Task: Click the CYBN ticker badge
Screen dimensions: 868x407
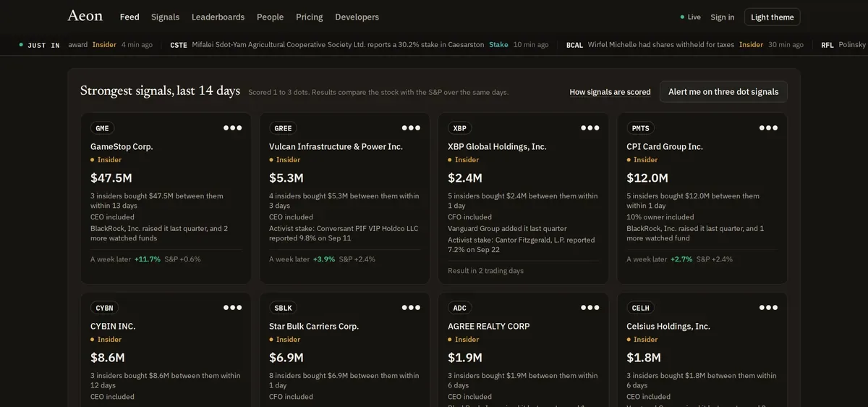Action: [104, 308]
